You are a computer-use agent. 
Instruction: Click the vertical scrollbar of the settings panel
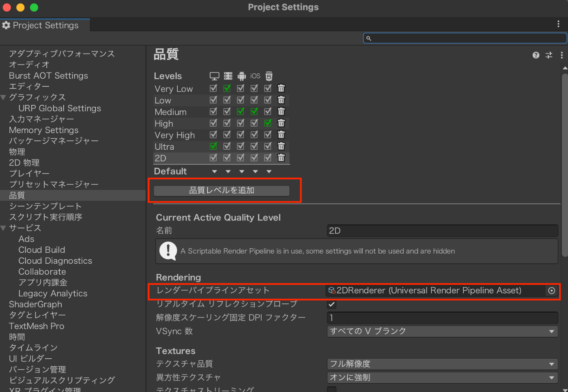[x=565, y=164]
